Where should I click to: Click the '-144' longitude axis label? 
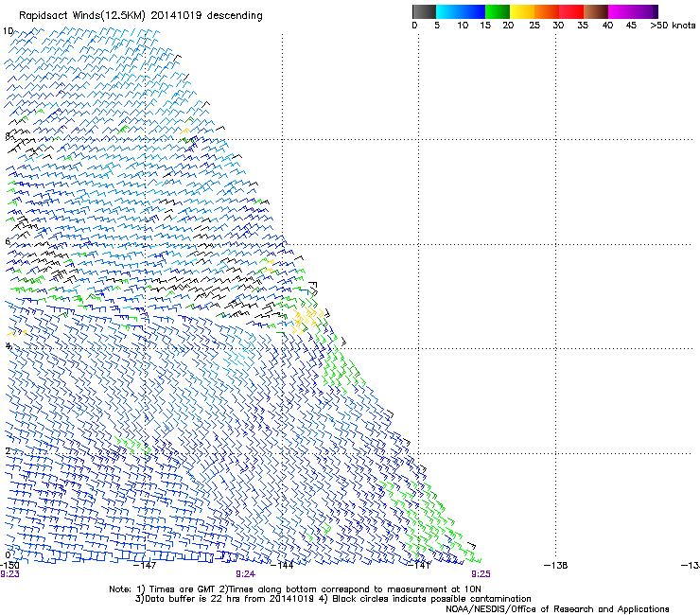coord(282,566)
